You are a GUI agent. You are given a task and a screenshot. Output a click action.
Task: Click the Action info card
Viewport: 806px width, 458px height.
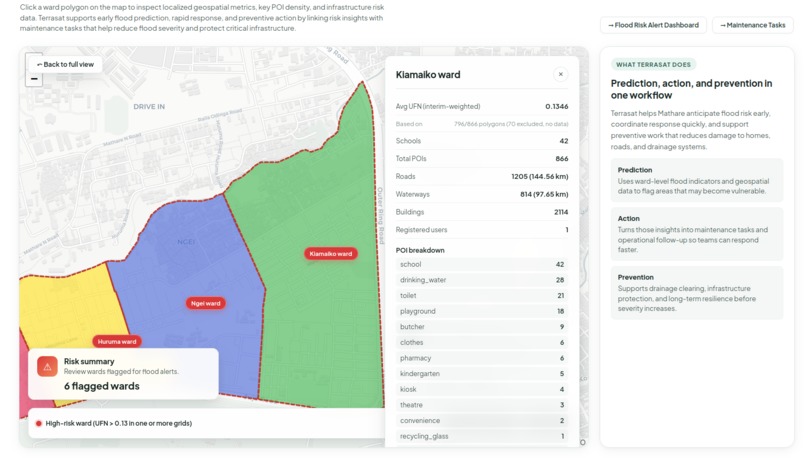pyautogui.click(x=697, y=234)
